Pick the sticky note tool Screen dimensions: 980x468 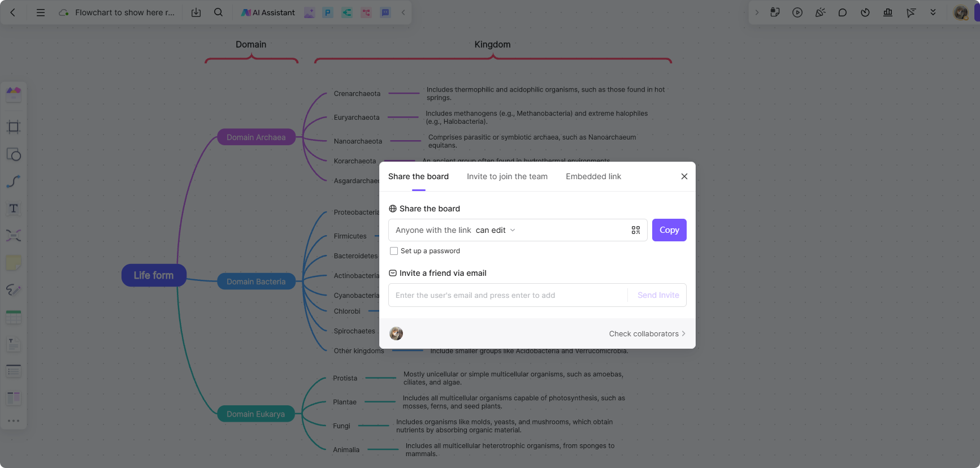click(14, 263)
